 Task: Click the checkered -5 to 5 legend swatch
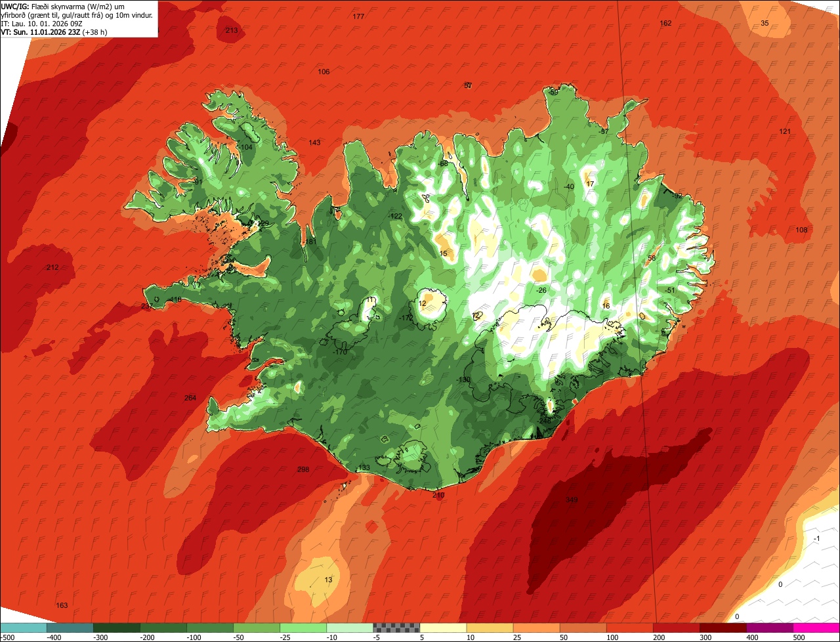396,628
